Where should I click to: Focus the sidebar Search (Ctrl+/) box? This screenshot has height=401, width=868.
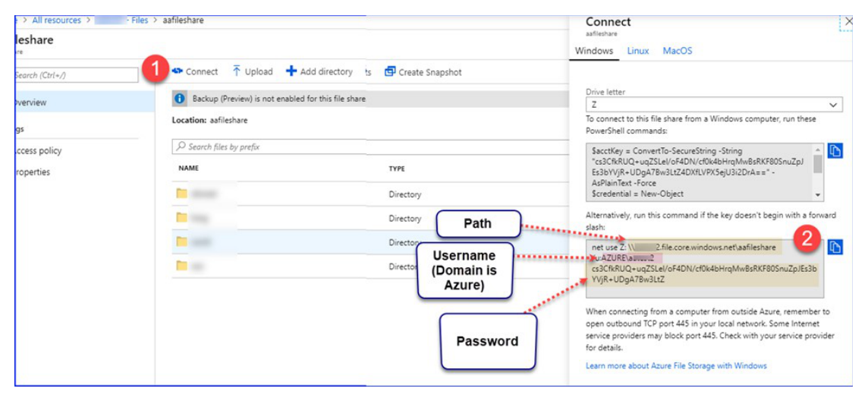point(77,75)
